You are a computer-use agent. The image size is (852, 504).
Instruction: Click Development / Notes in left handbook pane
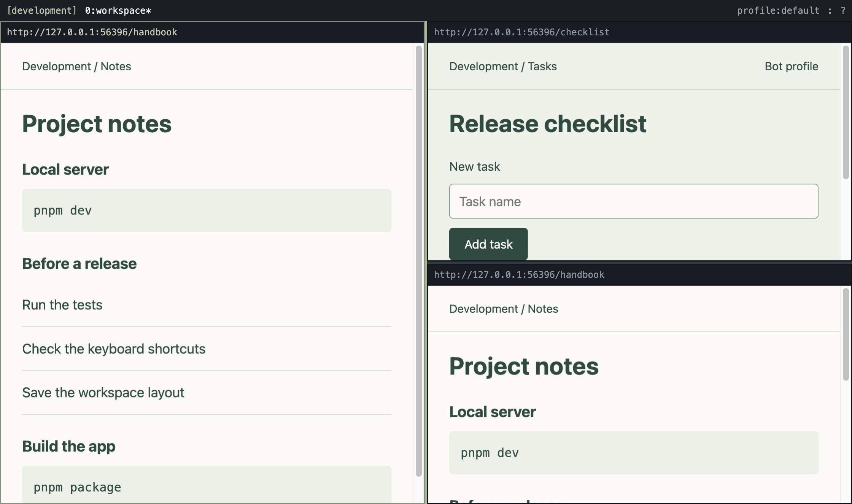[76, 66]
